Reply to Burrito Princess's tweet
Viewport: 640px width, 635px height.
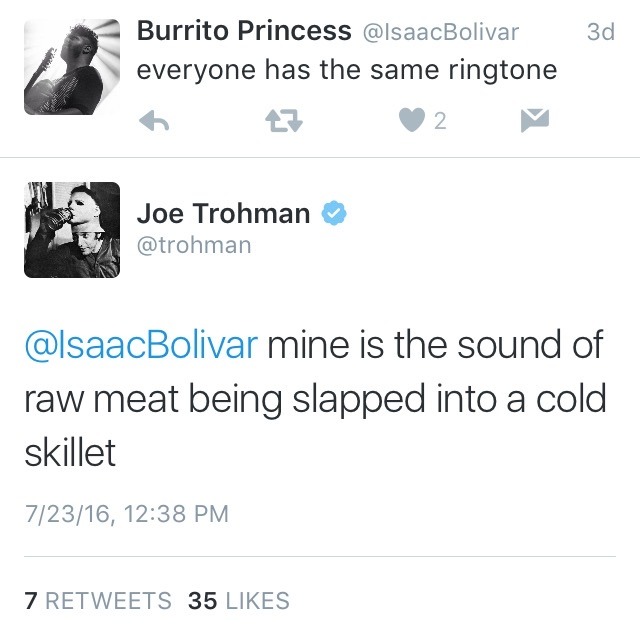pyautogui.click(x=154, y=121)
